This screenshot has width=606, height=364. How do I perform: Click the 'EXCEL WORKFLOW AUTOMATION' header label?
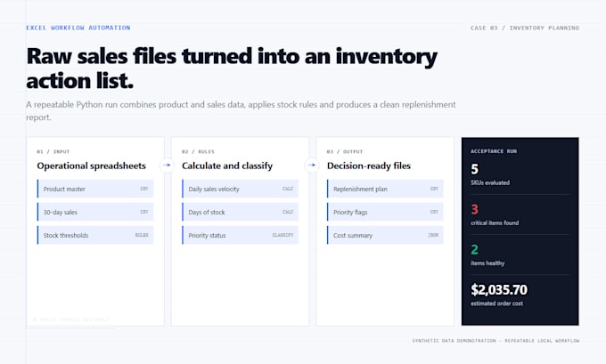point(78,28)
